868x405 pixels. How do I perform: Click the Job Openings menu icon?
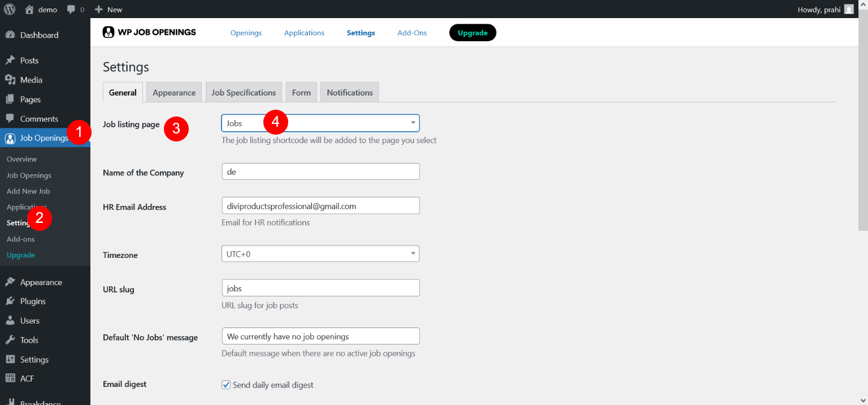[x=10, y=138]
